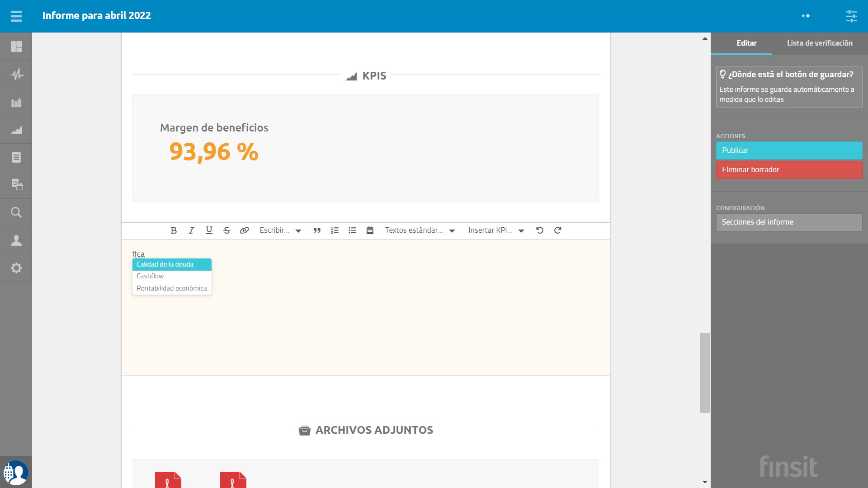Expand the Textos estándar dropdown
Image resolution: width=868 pixels, height=488 pixels.
coord(420,230)
